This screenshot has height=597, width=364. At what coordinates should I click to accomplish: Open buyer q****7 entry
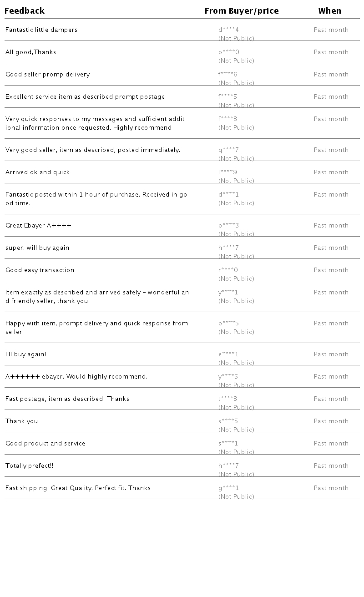(228, 150)
